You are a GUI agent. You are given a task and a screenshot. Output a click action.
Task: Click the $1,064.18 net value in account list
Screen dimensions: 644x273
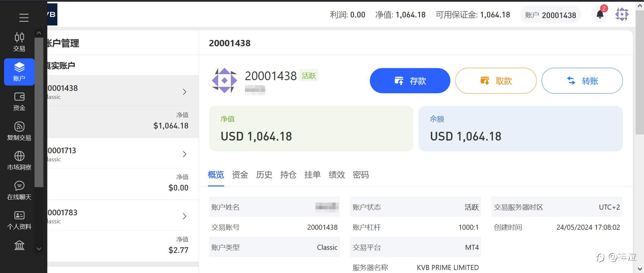pos(171,126)
